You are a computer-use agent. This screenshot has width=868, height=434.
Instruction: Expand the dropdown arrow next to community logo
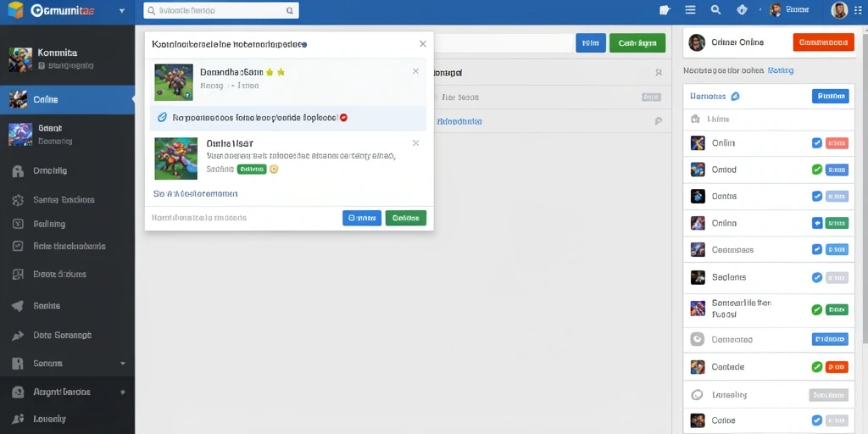pyautogui.click(x=122, y=10)
